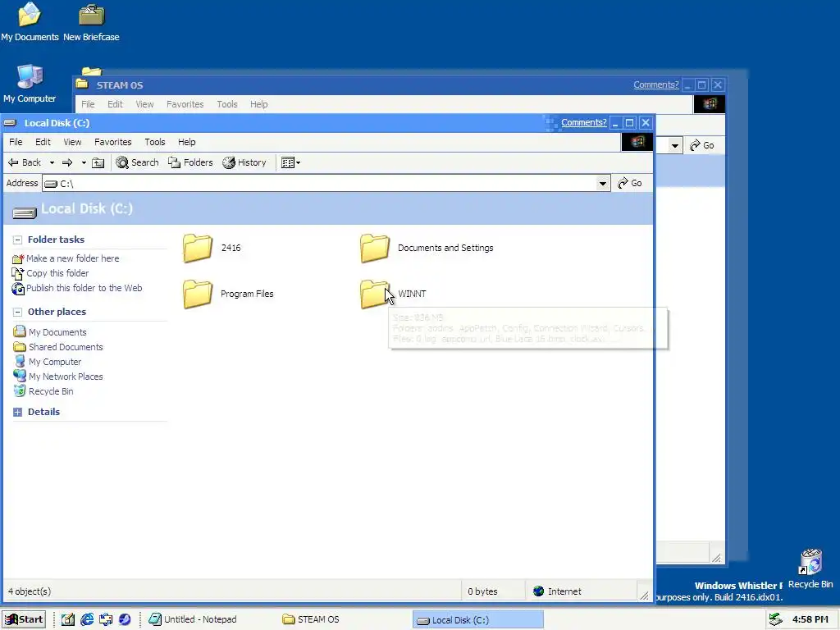Click Make a new folder here
Image resolution: width=840 pixels, height=630 pixels.
(66, 258)
